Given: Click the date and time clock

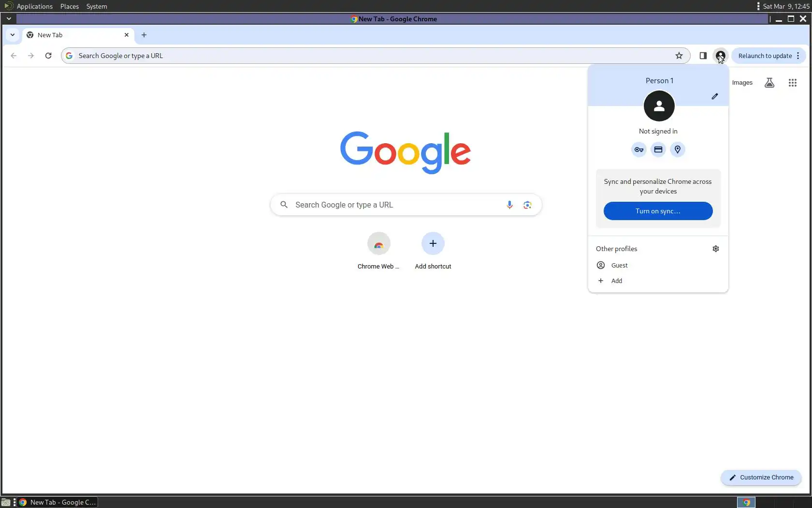Looking at the screenshot, I should [x=786, y=6].
